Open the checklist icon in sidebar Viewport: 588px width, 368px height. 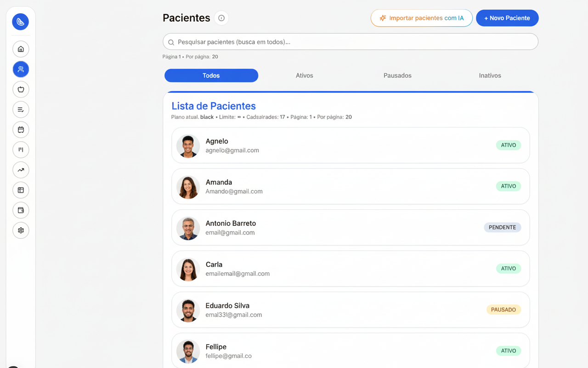(x=21, y=109)
